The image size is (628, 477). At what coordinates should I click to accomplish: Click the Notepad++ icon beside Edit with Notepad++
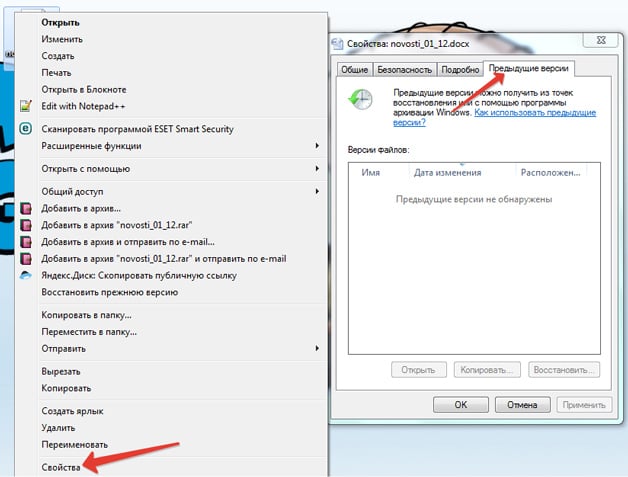27,106
